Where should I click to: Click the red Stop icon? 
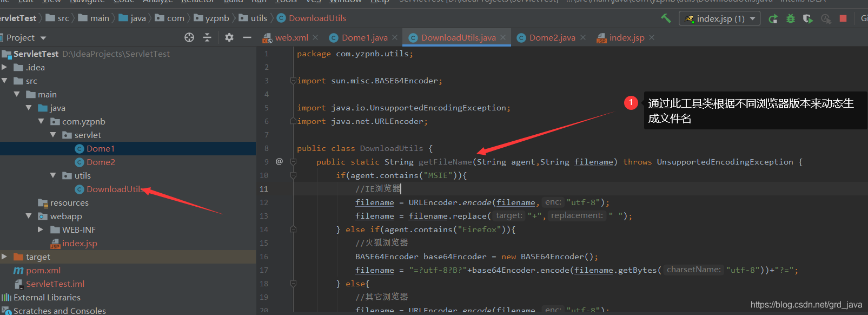[x=843, y=18]
